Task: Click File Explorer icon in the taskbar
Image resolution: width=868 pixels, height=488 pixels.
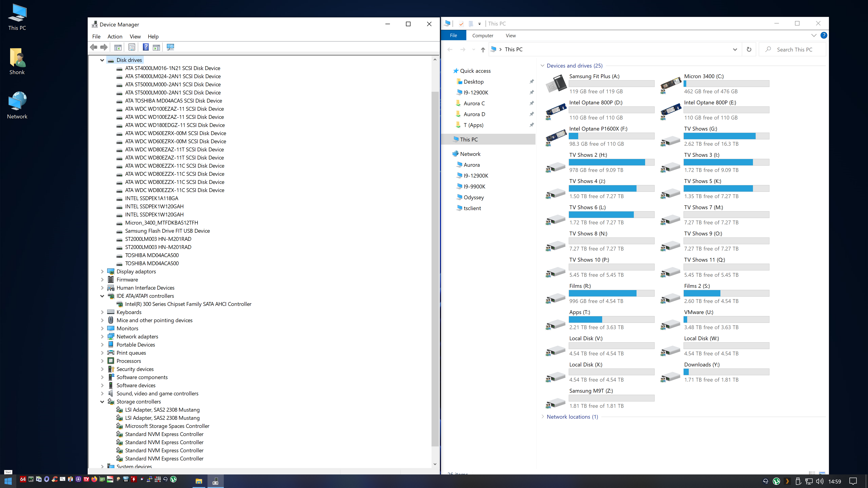Action: (x=199, y=481)
